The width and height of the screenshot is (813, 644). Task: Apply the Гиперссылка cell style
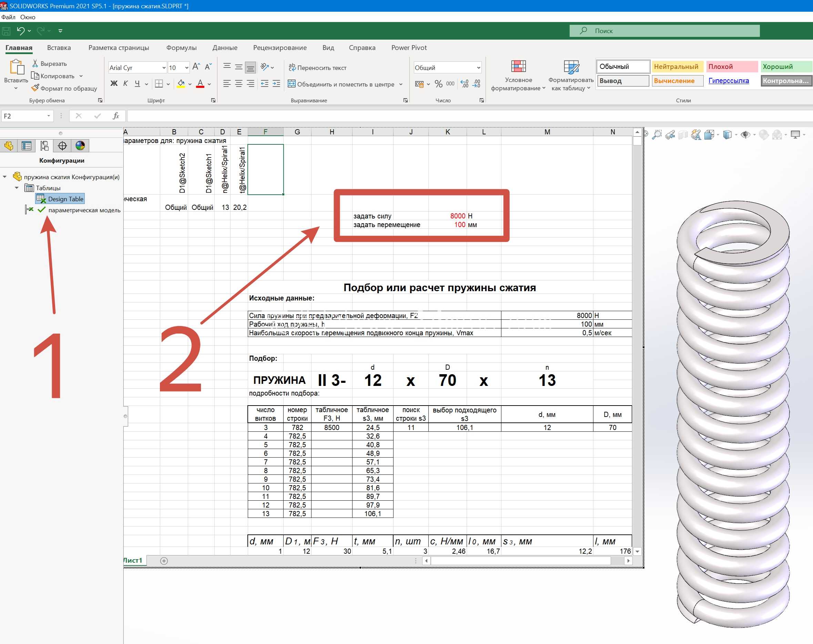[x=728, y=81]
